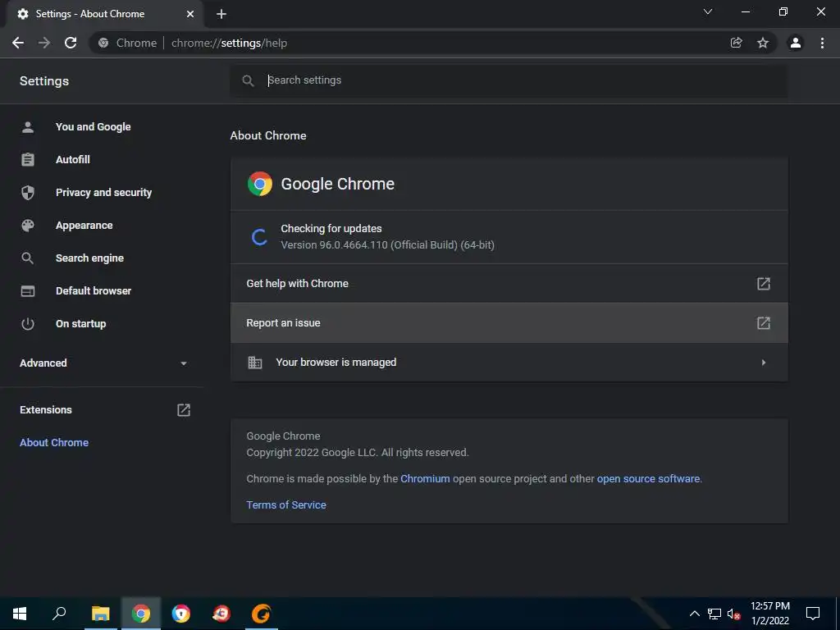Image resolution: width=840 pixels, height=630 pixels.
Task: Click the address bar URL chrome://settings/help
Action: coord(230,43)
